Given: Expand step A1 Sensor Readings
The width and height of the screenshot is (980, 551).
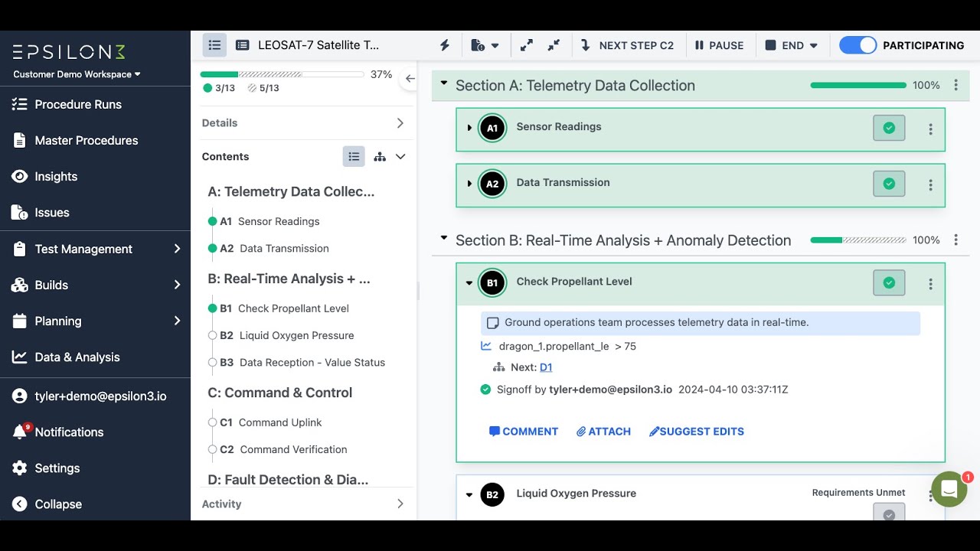Looking at the screenshot, I should point(469,128).
